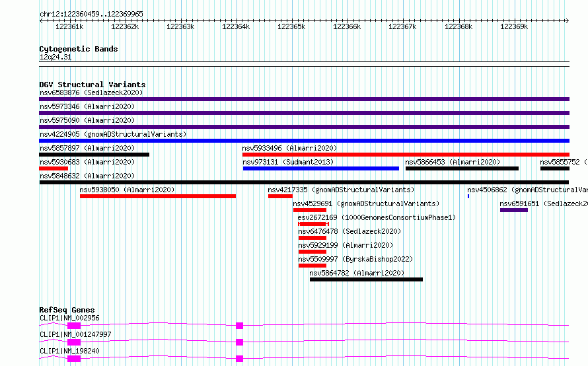Image resolution: width=588 pixels, height=366 pixels.
Task: Click the nsv5855752 label at right edge
Action: pyautogui.click(x=564, y=162)
